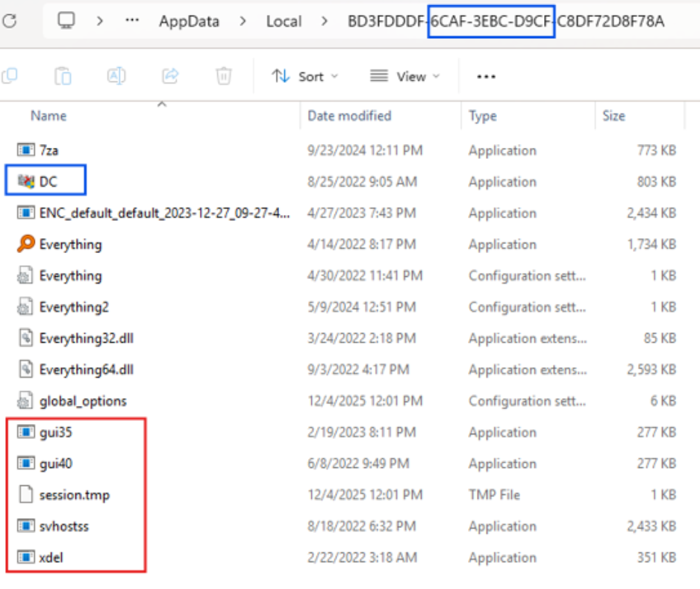Viewport: 700px width, 589px height.
Task: Click the Delete trash can icon
Action: [223, 76]
